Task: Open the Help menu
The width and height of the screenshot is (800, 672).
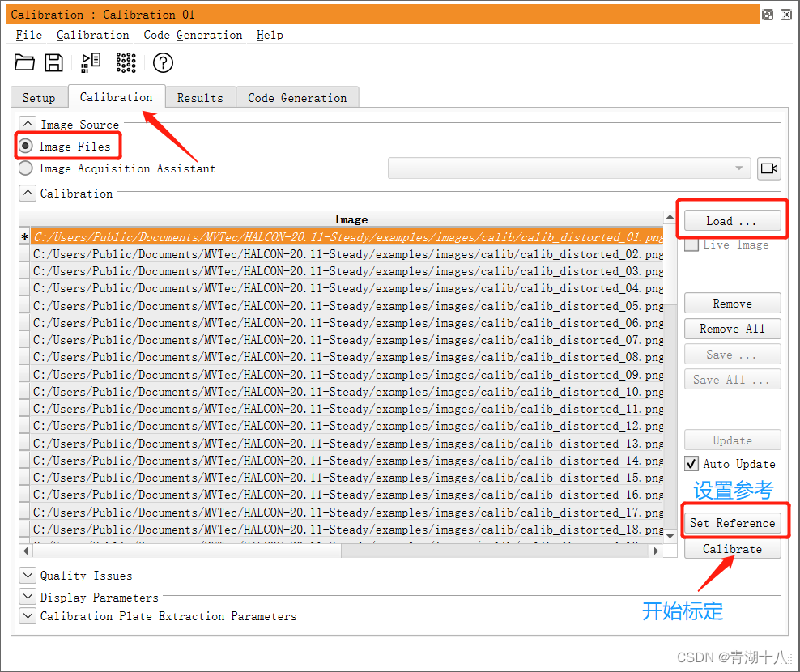Action: pos(270,35)
